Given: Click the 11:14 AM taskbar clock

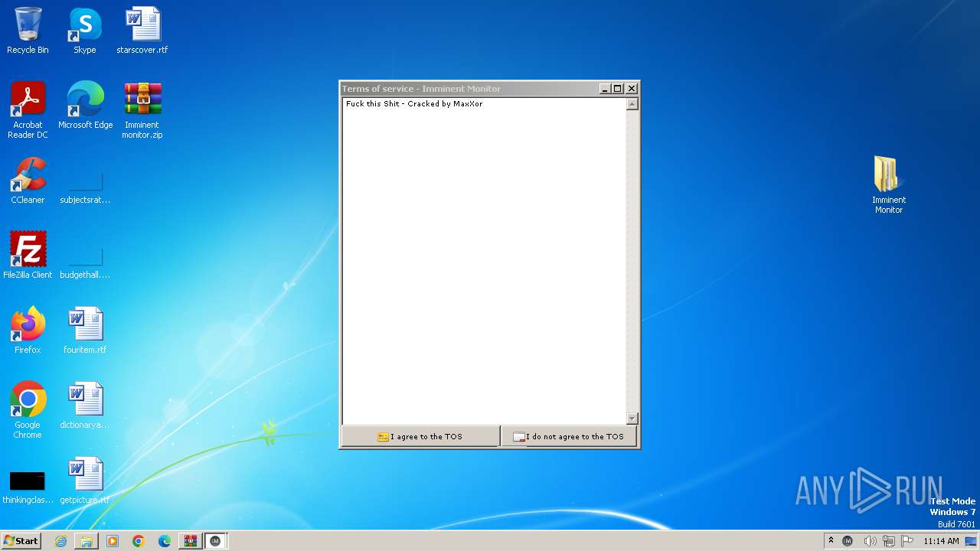Looking at the screenshot, I should pos(941,541).
